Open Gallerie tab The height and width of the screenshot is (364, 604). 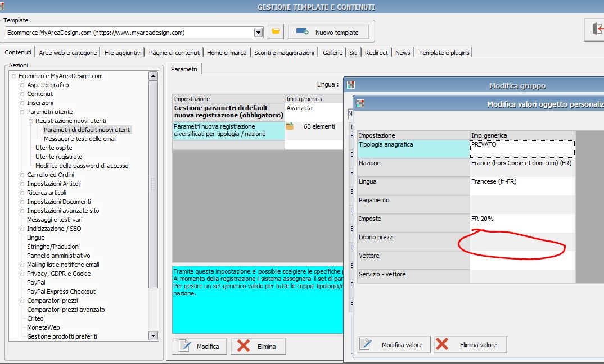tap(332, 53)
